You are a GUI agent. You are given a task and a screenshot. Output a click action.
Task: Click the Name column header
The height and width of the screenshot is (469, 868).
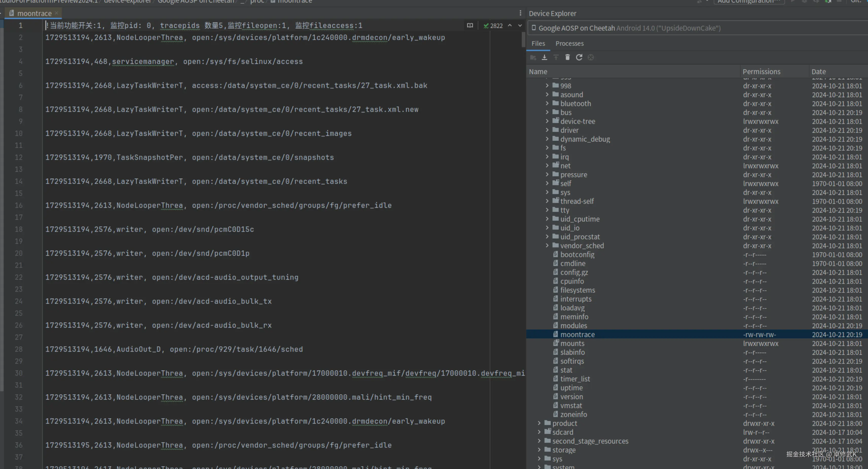538,71
